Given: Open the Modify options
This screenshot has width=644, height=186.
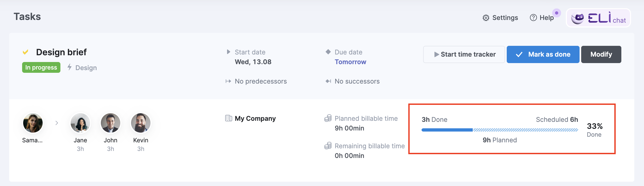Looking at the screenshot, I should pyautogui.click(x=601, y=54).
